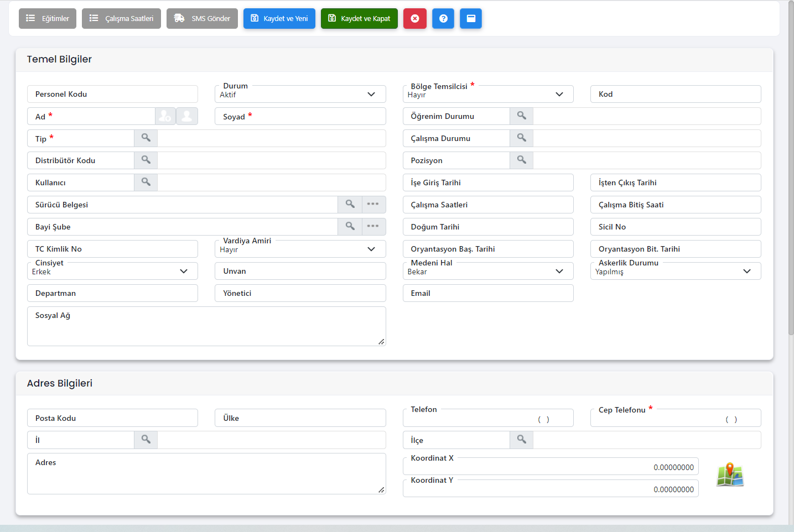The width and height of the screenshot is (794, 532).
Task: Click the red cancel X icon
Action: (x=415, y=18)
